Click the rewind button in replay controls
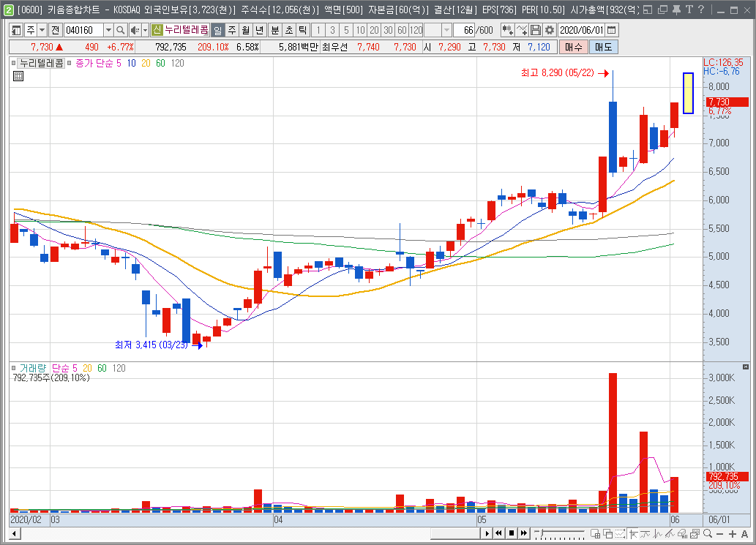This screenshot has height=545, width=756. (x=499, y=533)
